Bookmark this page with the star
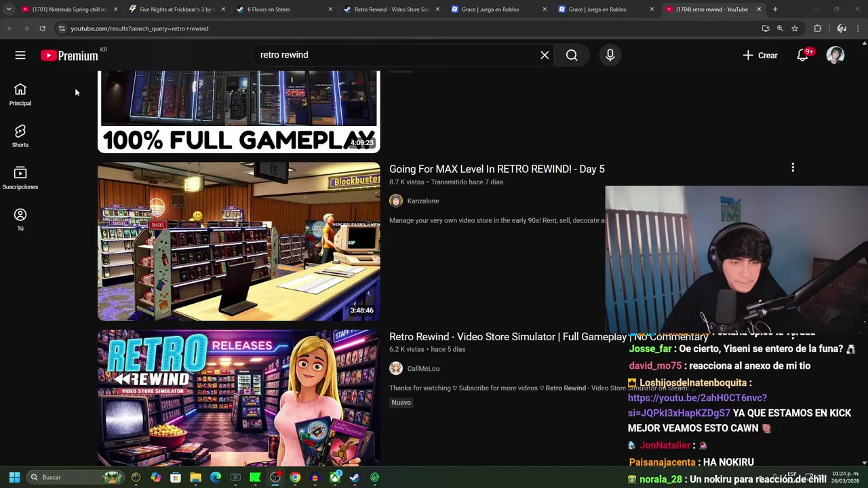Screen dimensions: 868x488 [x=795, y=28]
